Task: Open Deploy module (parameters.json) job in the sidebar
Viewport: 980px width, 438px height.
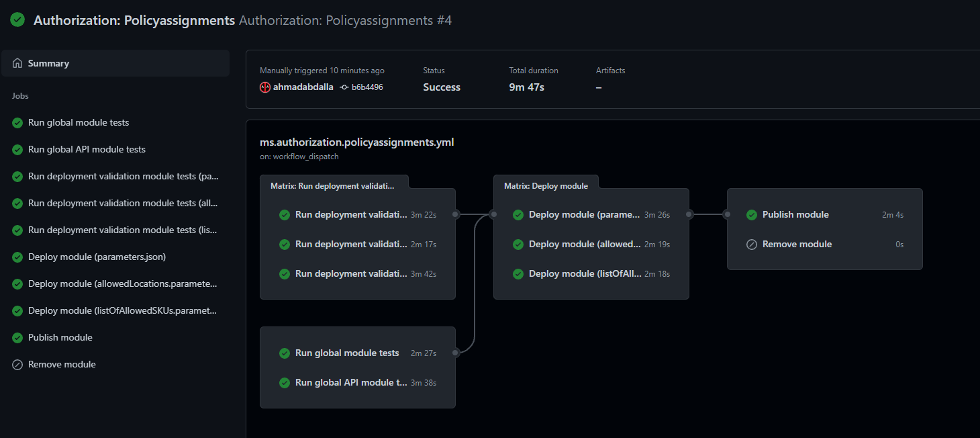Action: point(97,257)
